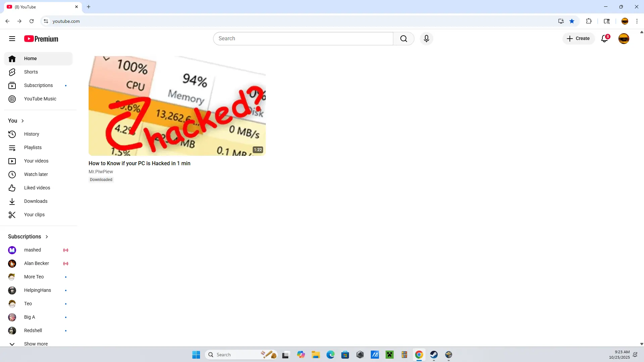Open Downloads in the sidebar

[36, 201]
